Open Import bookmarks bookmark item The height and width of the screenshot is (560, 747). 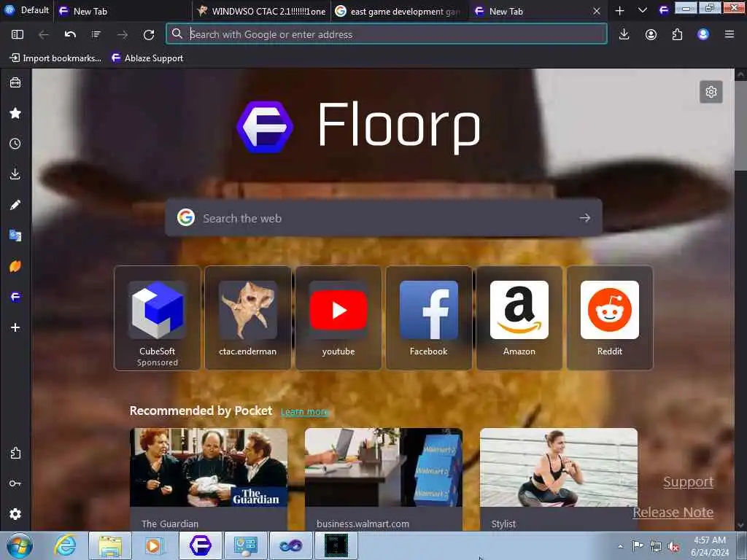(x=55, y=58)
